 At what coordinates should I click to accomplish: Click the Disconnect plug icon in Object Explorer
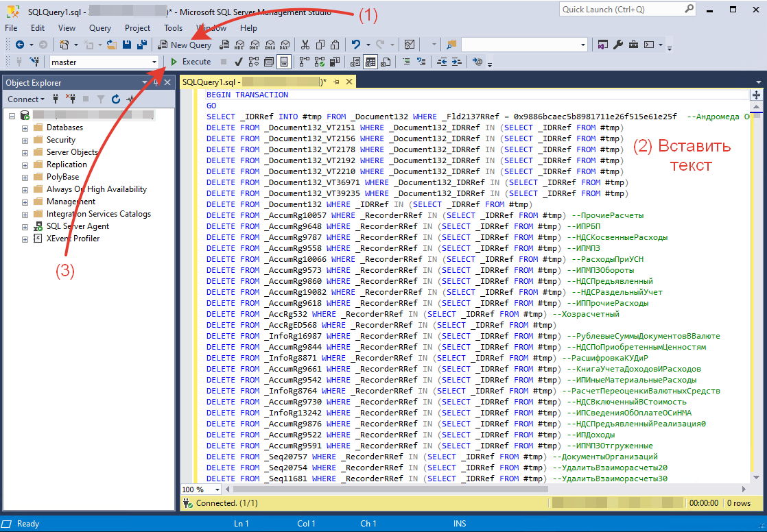point(71,99)
